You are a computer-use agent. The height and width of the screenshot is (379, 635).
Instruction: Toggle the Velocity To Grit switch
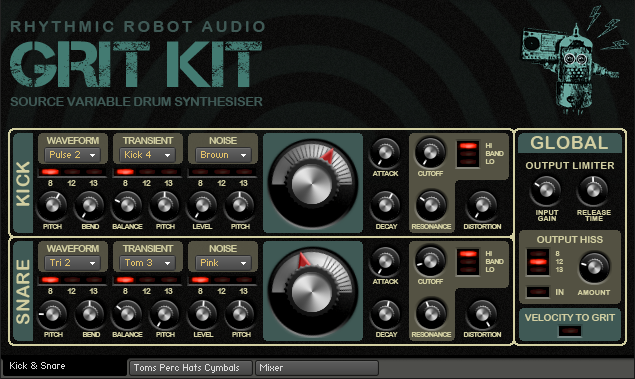pyautogui.click(x=570, y=331)
